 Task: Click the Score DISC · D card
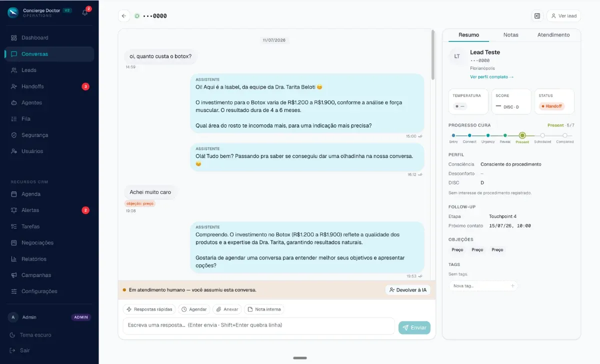click(511, 101)
